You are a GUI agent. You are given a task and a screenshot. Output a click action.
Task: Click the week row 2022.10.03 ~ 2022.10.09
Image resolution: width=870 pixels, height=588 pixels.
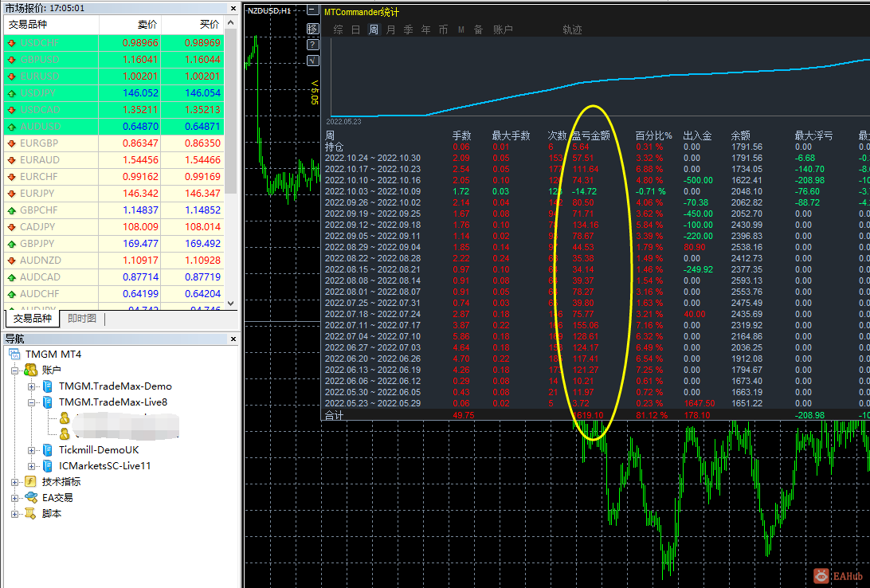(597, 191)
